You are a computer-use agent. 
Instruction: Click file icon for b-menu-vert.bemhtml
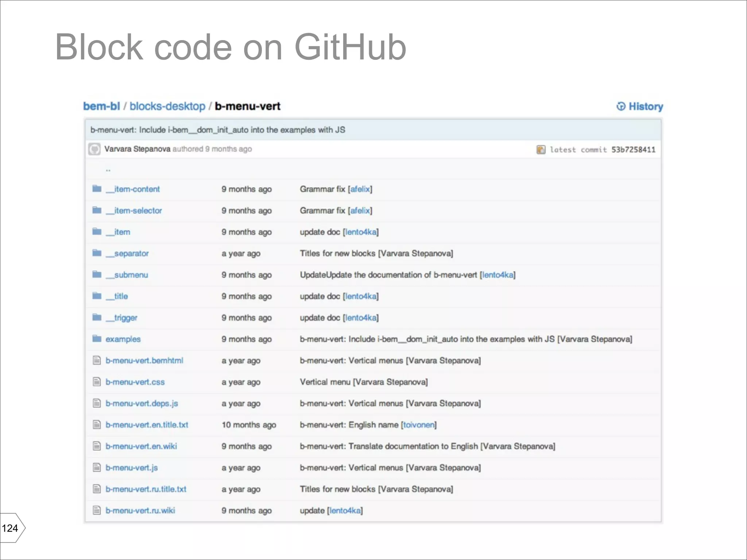coord(97,361)
